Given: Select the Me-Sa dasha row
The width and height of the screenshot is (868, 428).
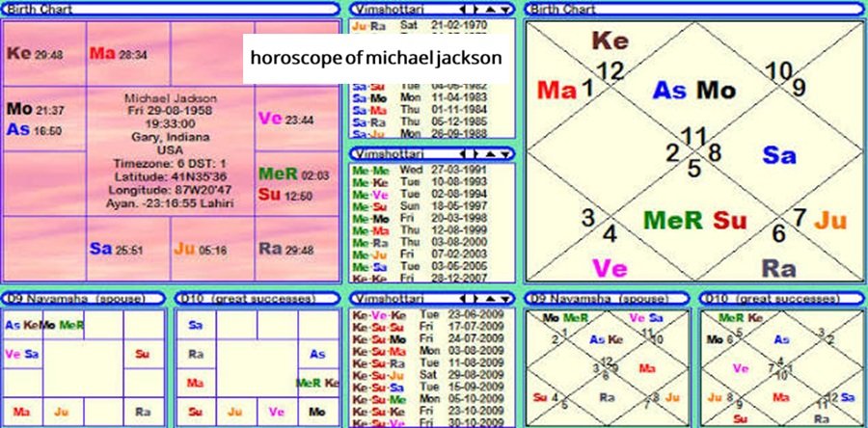Looking at the screenshot, I should 420,266.
